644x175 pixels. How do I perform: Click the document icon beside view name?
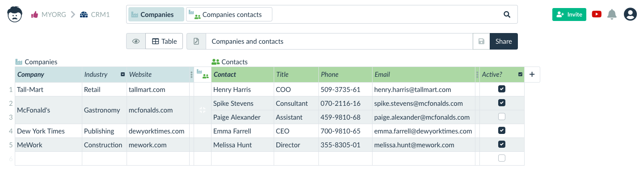(196, 41)
